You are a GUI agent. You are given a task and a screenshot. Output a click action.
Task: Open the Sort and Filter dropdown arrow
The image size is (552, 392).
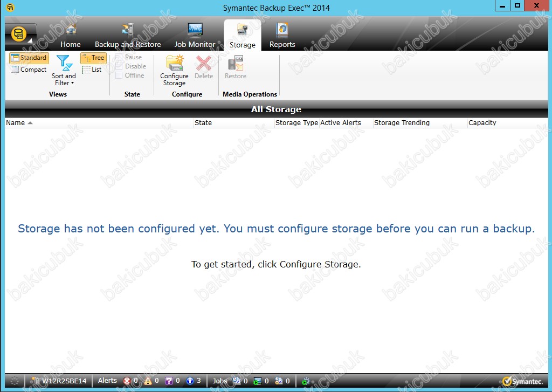tap(73, 83)
